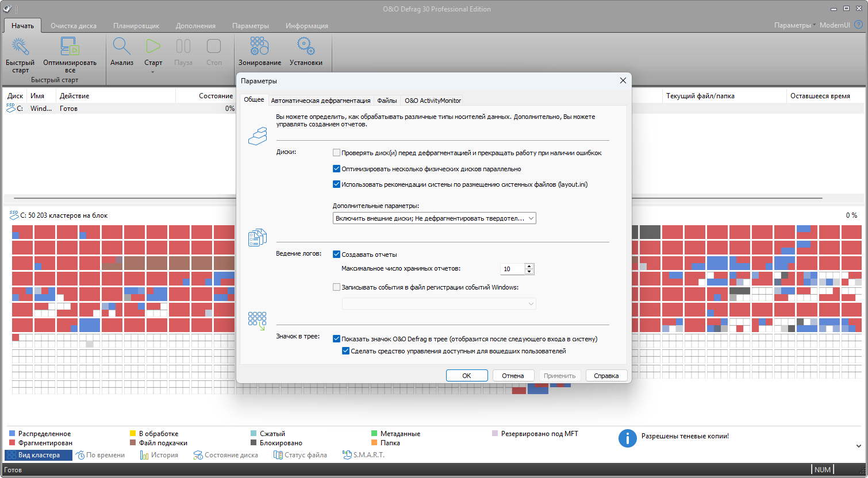Click Отмена to cancel the dialog
The width and height of the screenshot is (868, 478).
[x=513, y=376]
